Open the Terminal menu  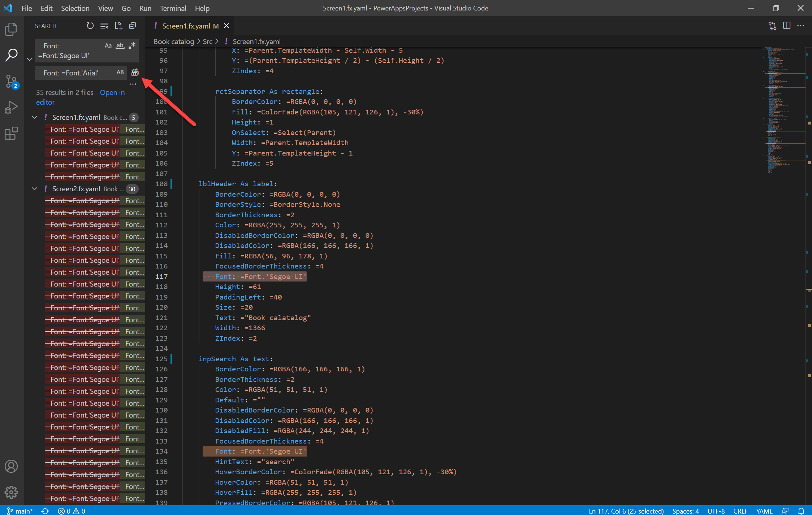[173, 8]
